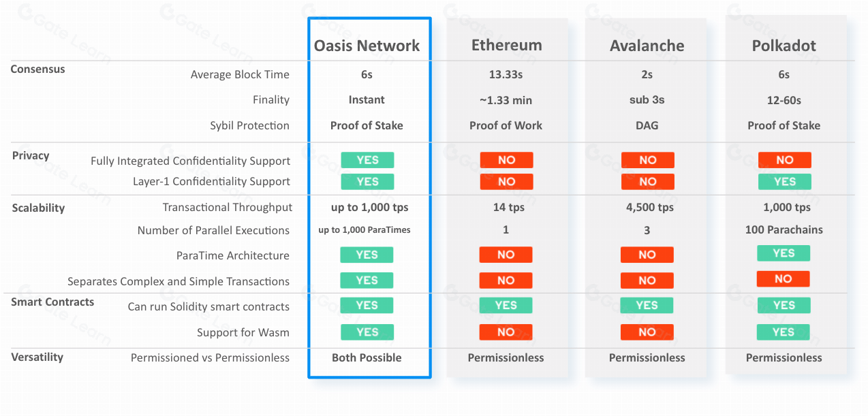Click the Avalanche column title
This screenshot has width=868, height=416.
pos(647,46)
